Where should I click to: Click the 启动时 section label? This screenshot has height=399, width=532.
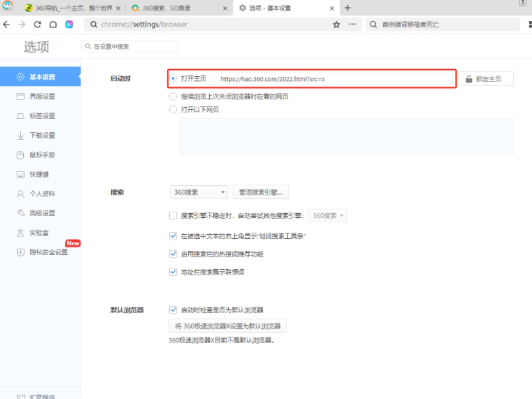tap(120, 79)
